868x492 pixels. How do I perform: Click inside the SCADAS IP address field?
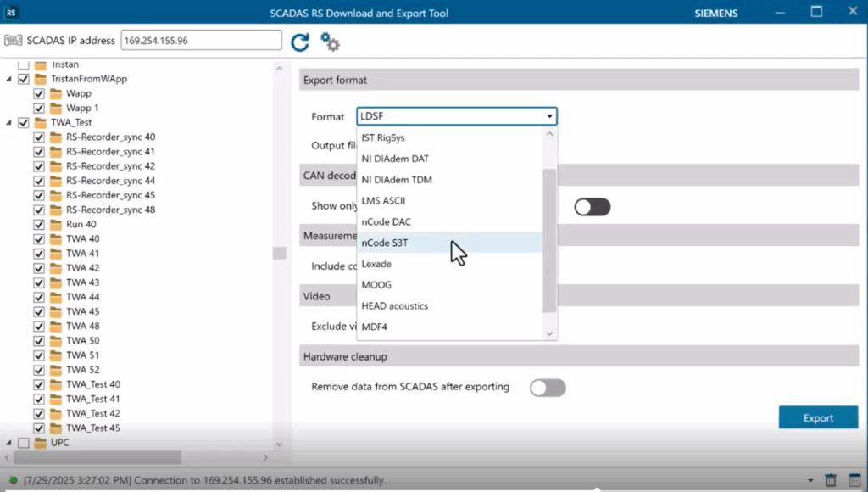200,40
